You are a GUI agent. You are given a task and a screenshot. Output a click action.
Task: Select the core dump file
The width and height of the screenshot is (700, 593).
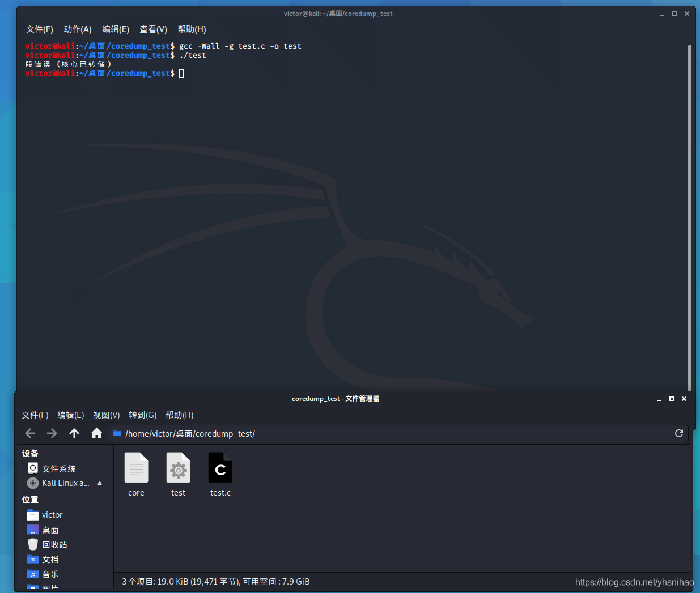click(136, 475)
